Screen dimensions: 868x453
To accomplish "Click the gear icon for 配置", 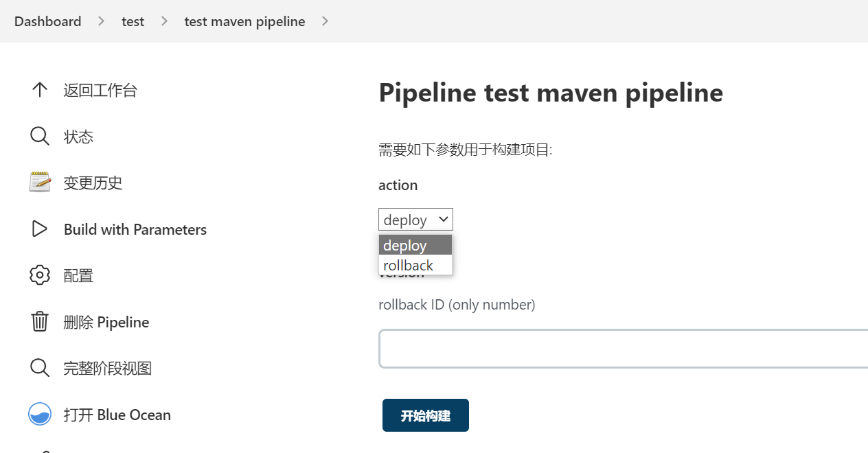I will click(x=40, y=275).
